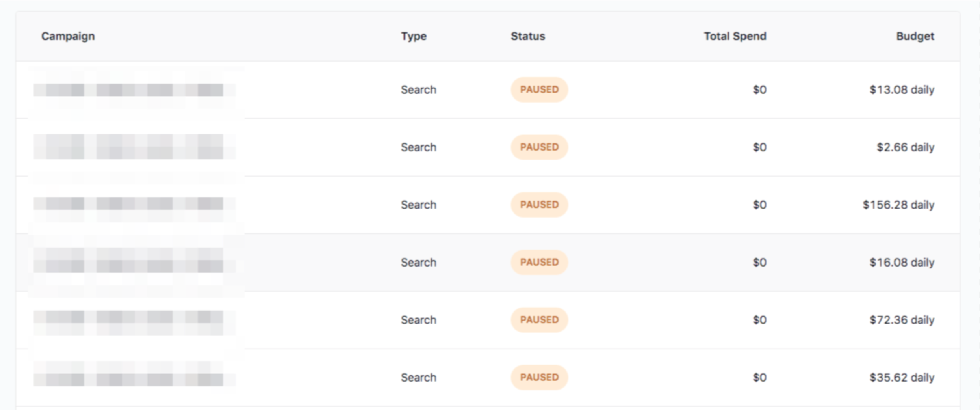Click PAUSED badge in $13.08 daily row
The height and width of the screenshot is (410, 980).
tap(539, 89)
